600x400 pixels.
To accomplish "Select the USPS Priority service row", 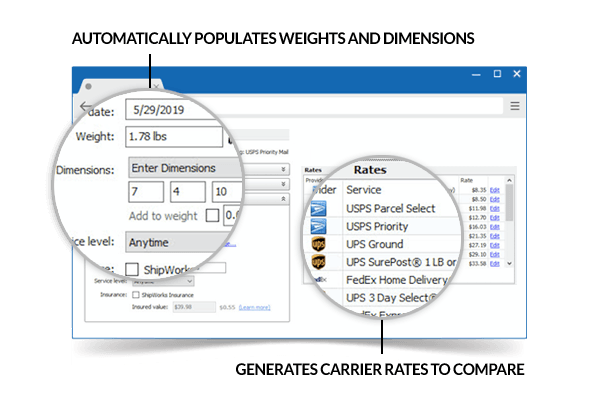I will tap(377, 226).
